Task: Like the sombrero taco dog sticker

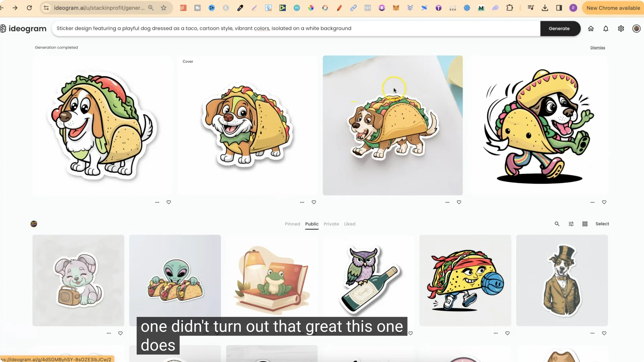Action: [x=604, y=202]
